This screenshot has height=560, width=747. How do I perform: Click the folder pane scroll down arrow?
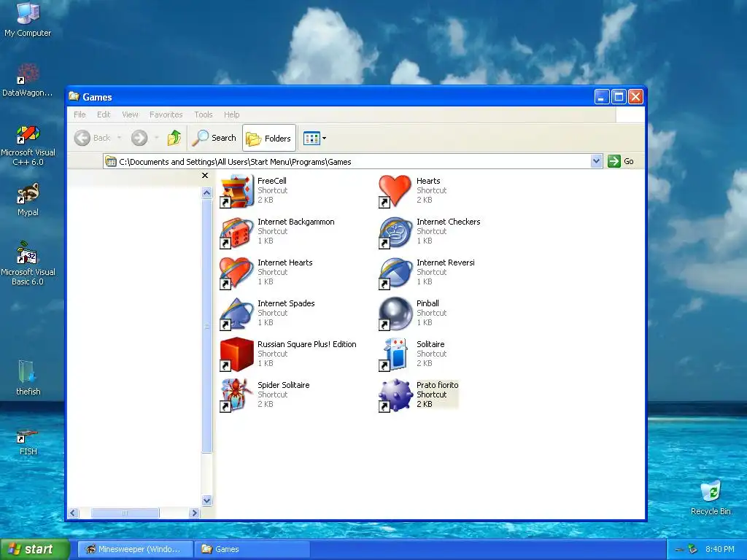tap(206, 500)
